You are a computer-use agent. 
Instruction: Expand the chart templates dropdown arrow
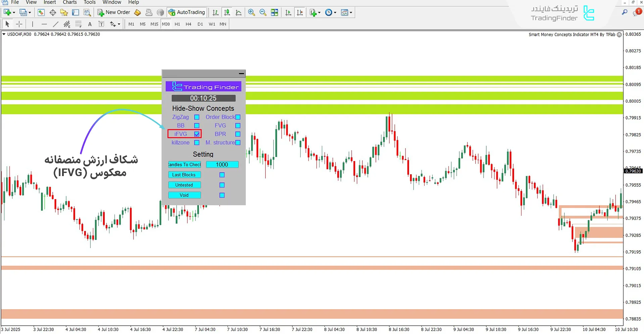tap(351, 13)
